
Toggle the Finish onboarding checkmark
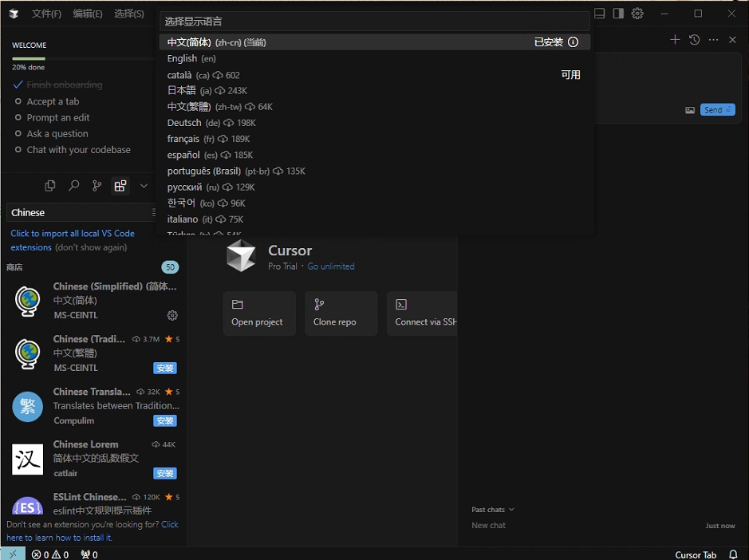tap(18, 85)
